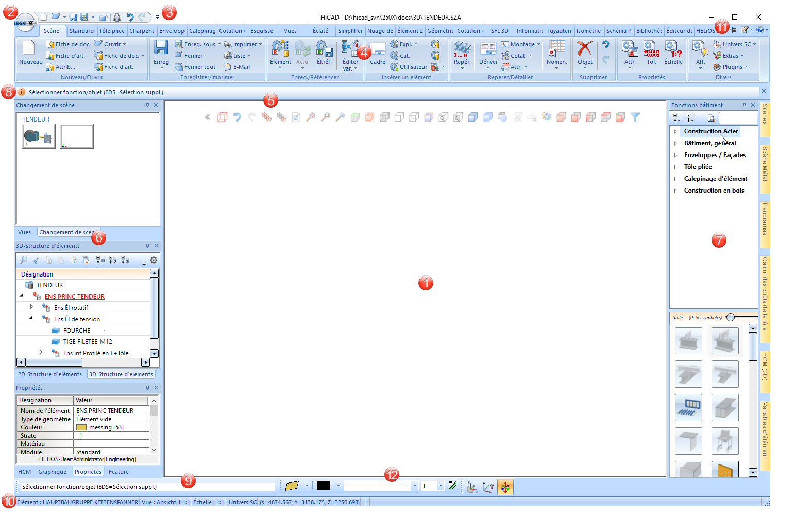Click the Échelle scale icon

coord(673,49)
